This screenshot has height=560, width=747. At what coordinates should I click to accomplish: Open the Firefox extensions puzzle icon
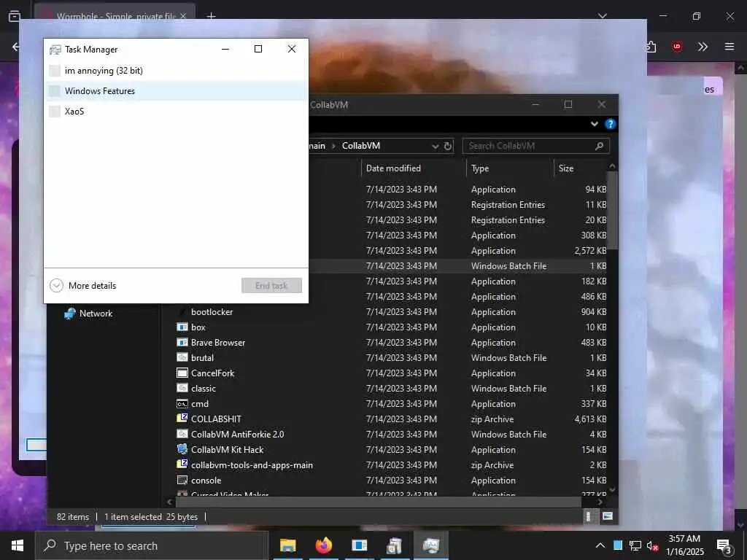651,47
